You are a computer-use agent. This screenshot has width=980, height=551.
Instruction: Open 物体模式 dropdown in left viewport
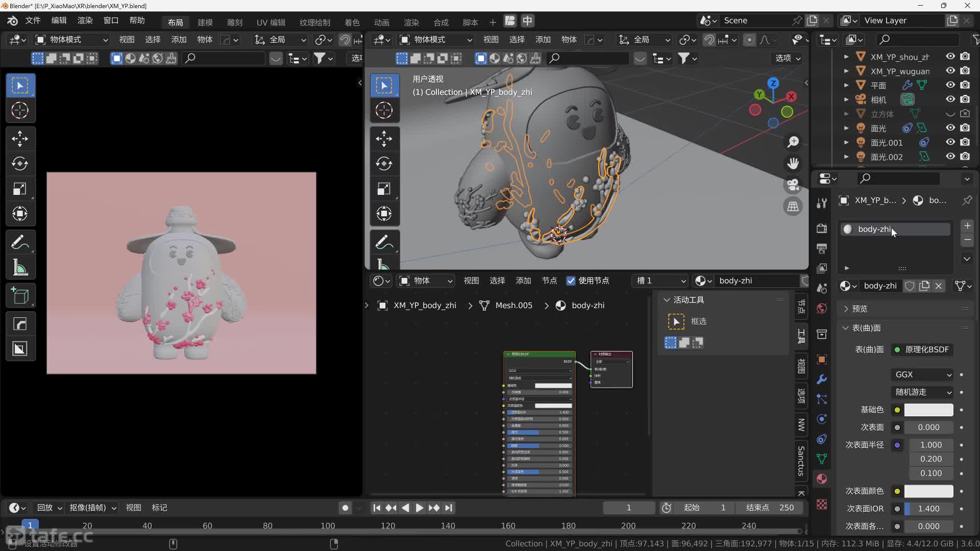pos(71,40)
